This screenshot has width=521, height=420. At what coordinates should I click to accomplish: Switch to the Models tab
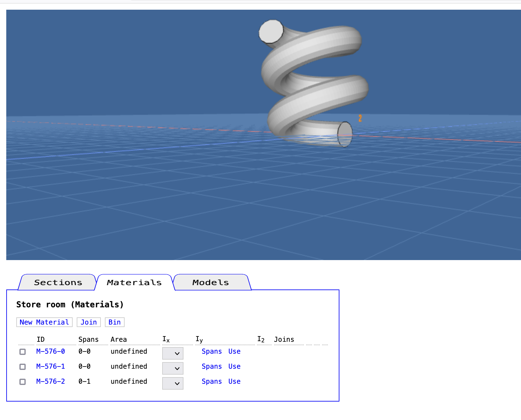pyautogui.click(x=210, y=283)
